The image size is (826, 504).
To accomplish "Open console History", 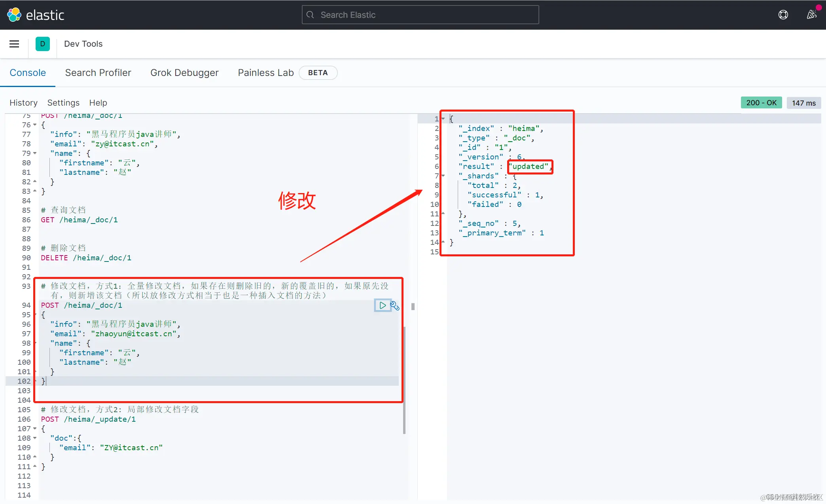I will click(x=23, y=103).
